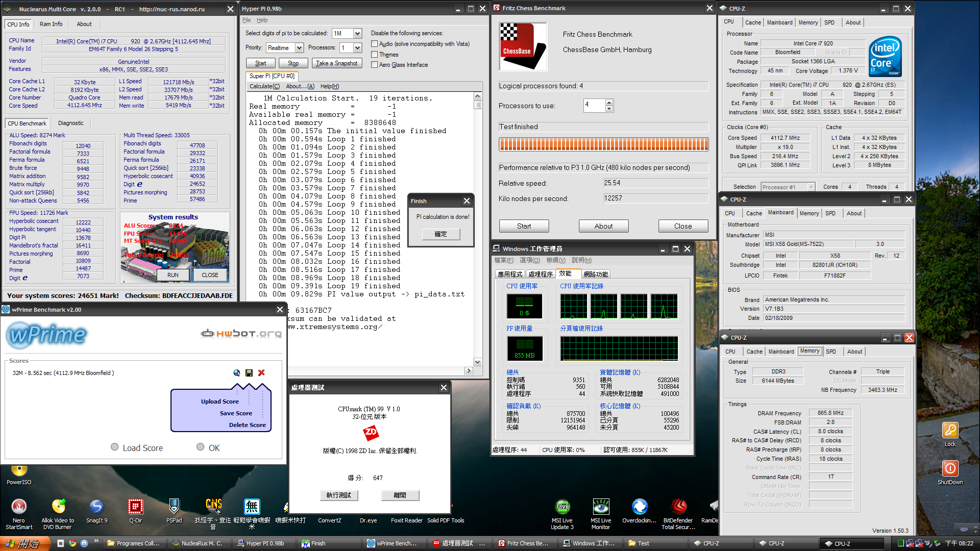
Task: Open 處理程序 tab in Task Manager
Action: (541, 274)
